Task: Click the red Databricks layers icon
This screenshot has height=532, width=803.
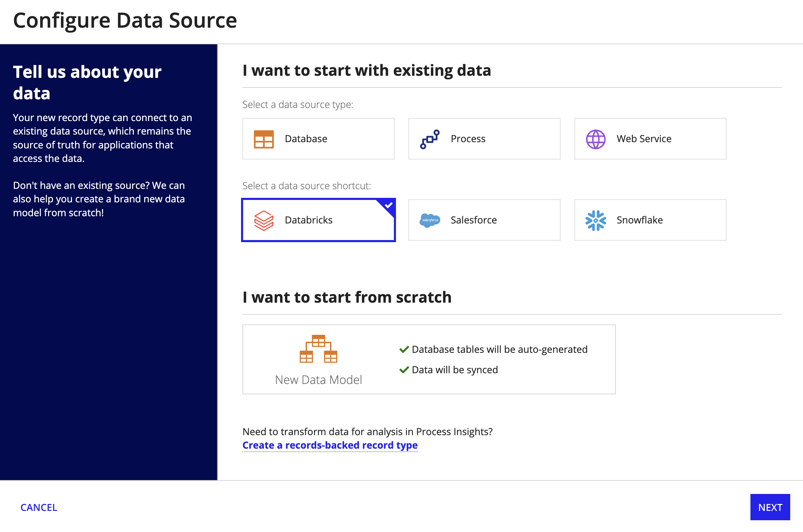Action: (x=264, y=220)
